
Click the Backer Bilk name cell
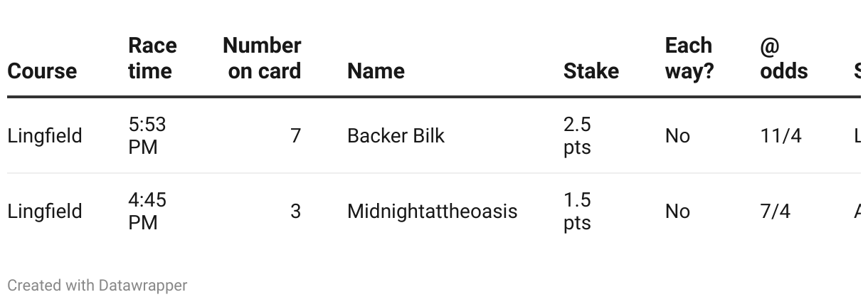tap(396, 136)
